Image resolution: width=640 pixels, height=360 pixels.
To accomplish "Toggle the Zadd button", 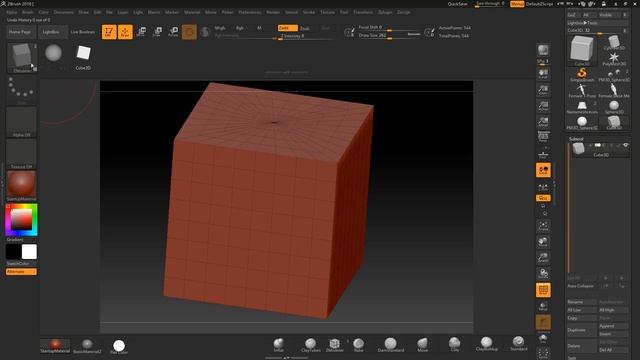I will tap(288, 28).
